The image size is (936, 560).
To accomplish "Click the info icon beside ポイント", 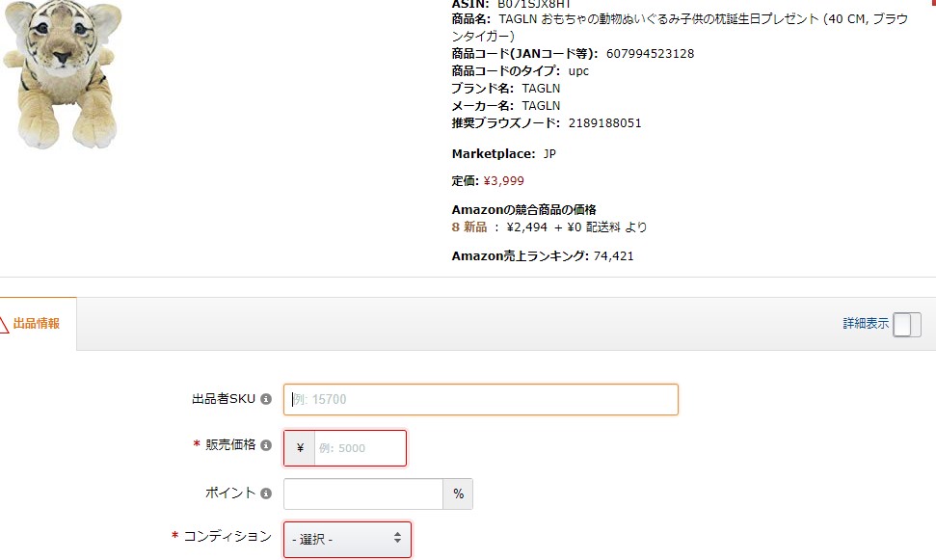I will pos(266,493).
